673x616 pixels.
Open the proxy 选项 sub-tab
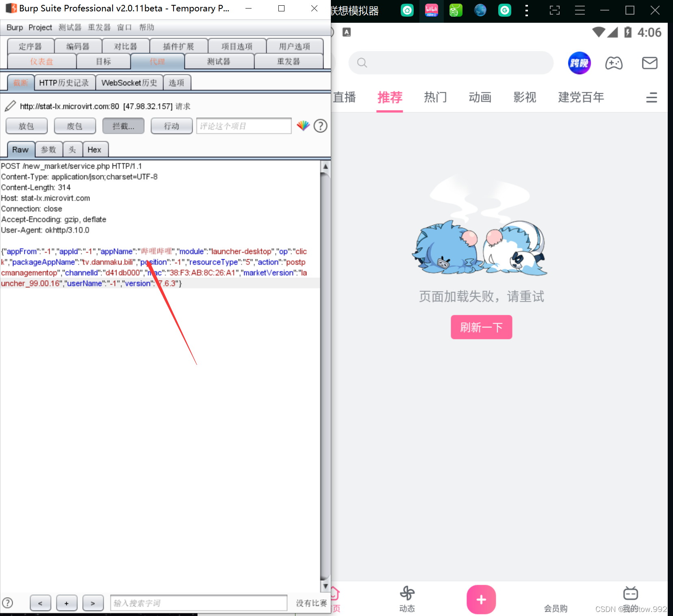click(176, 83)
